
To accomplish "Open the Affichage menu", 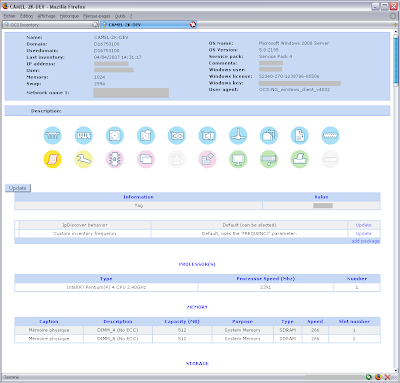I will 46,16.
